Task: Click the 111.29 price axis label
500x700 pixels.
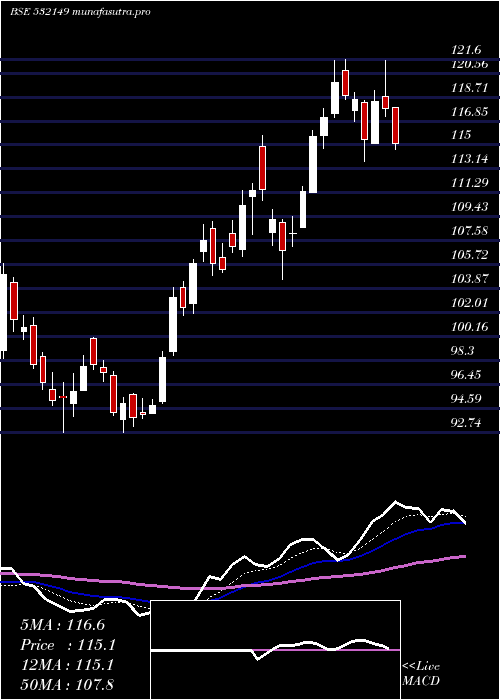Action: pyautogui.click(x=469, y=183)
